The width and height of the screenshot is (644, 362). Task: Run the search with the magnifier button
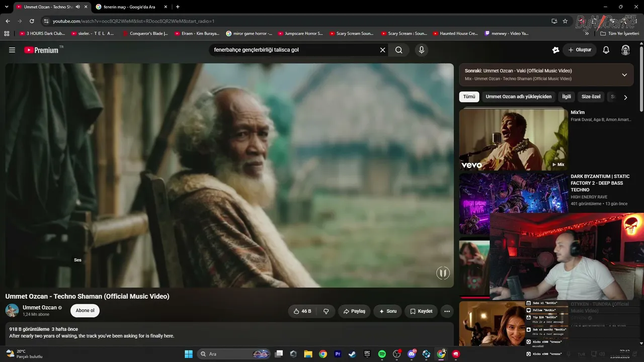(398, 50)
